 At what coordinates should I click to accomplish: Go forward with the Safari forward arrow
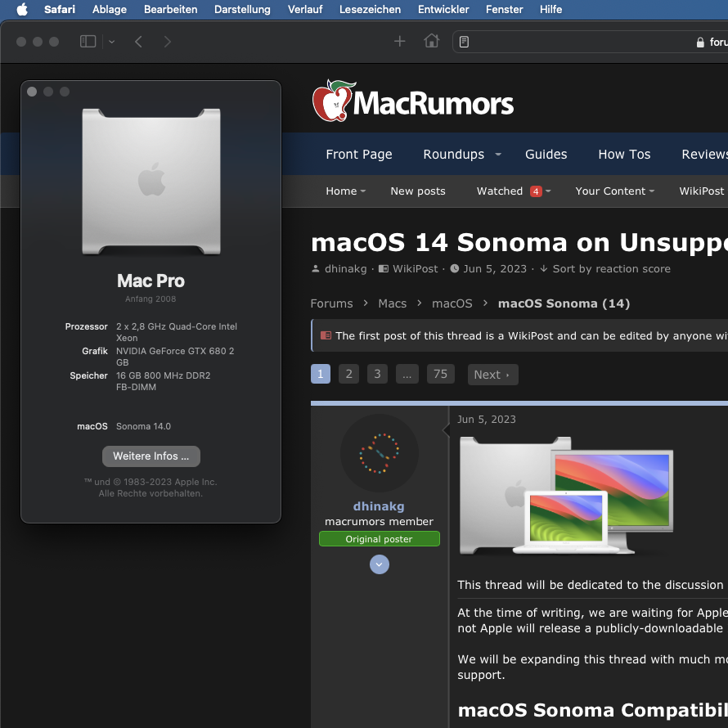[168, 42]
